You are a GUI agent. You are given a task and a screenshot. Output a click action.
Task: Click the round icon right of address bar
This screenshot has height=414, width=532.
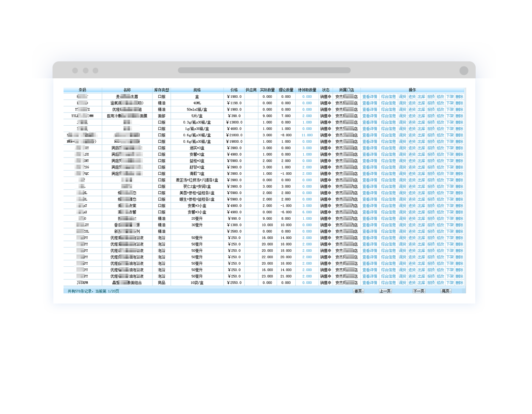[x=464, y=70]
